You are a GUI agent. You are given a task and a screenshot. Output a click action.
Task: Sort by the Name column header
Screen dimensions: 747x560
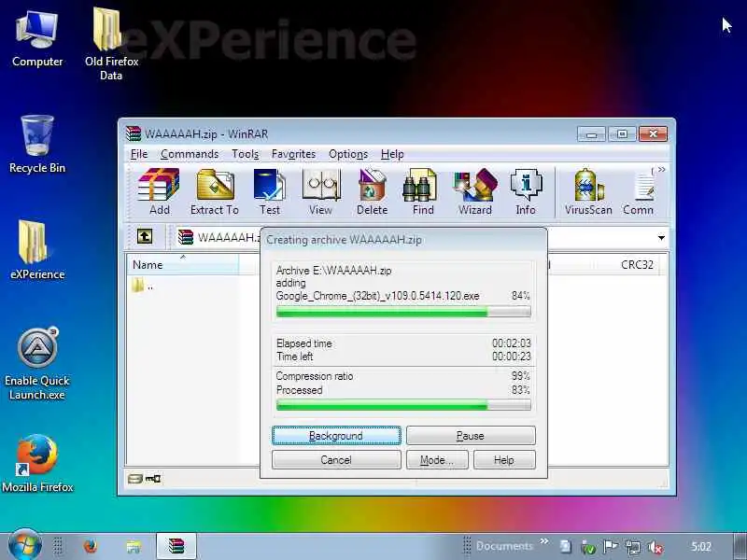pyautogui.click(x=183, y=265)
